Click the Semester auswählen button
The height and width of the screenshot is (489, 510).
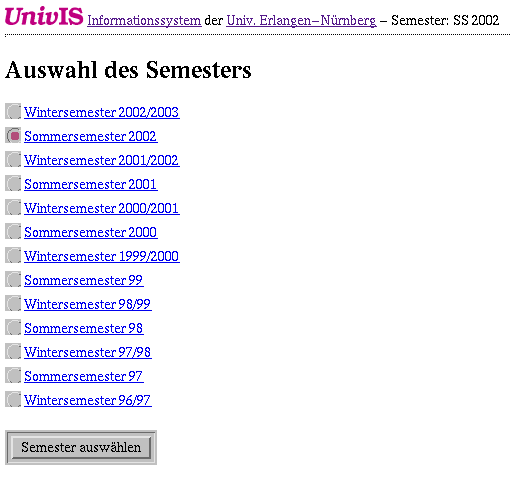tap(81, 447)
